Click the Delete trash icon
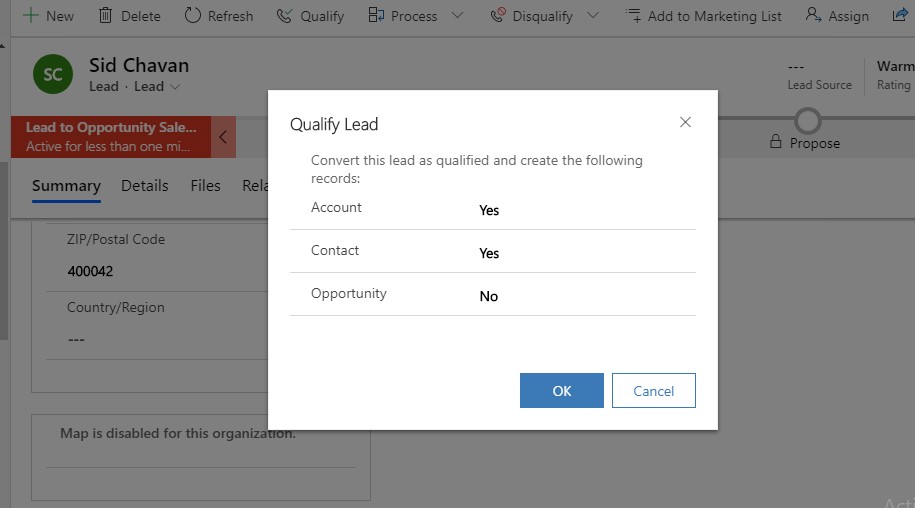915x508 pixels. click(x=105, y=15)
